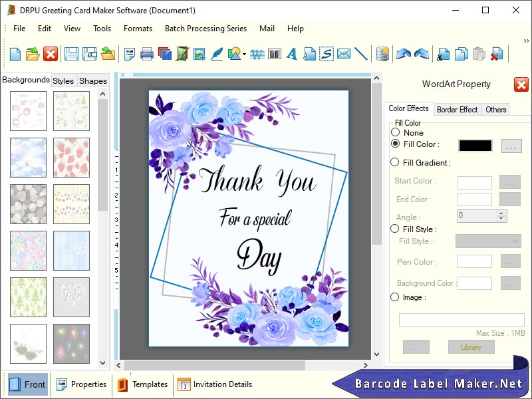Open the shapes tool with polygon icon
This screenshot has width=532, height=399.
tap(233, 54)
